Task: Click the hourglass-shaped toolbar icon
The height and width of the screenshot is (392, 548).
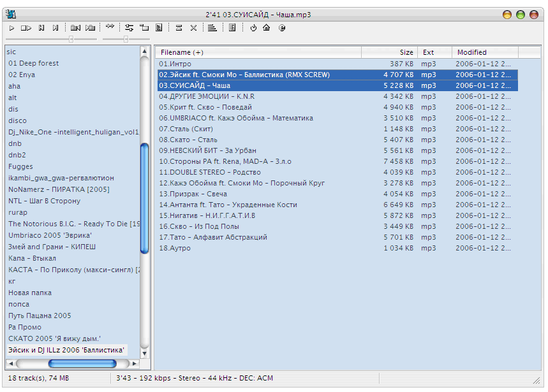Action: 179,28
